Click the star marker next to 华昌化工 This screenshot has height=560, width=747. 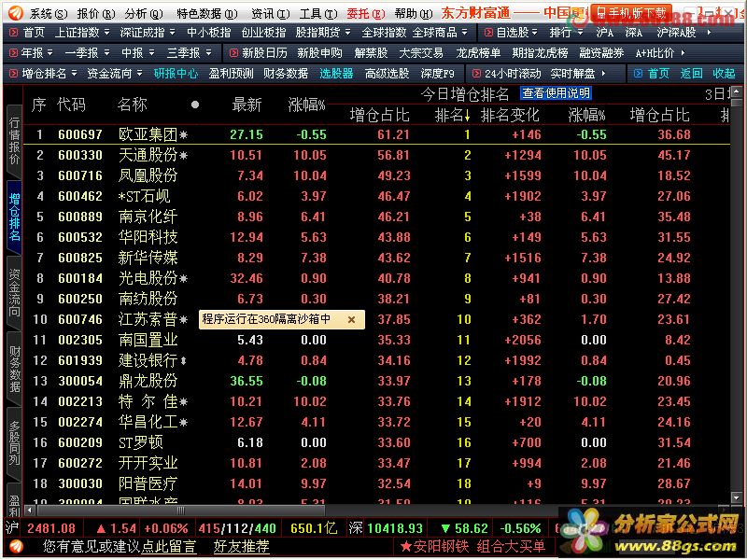coord(183,423)
